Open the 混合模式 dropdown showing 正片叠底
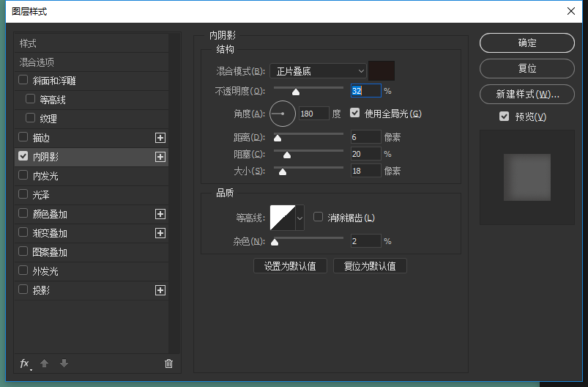This screenshot has width=588, height=387. pos(318,71)
